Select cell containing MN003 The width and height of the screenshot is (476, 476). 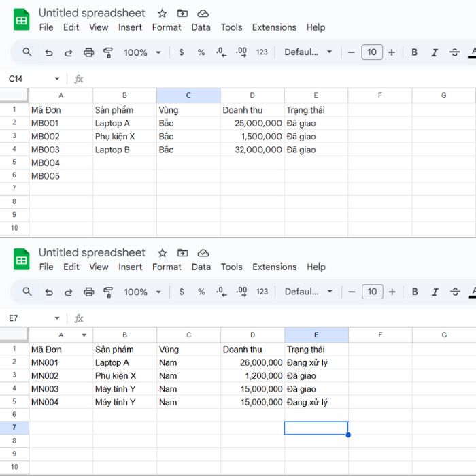[61, 389]
